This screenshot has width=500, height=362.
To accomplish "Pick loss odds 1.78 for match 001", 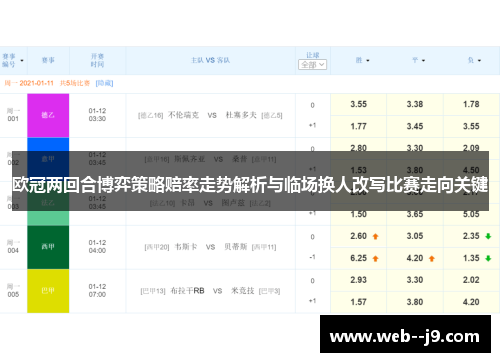I will point(471,104).
